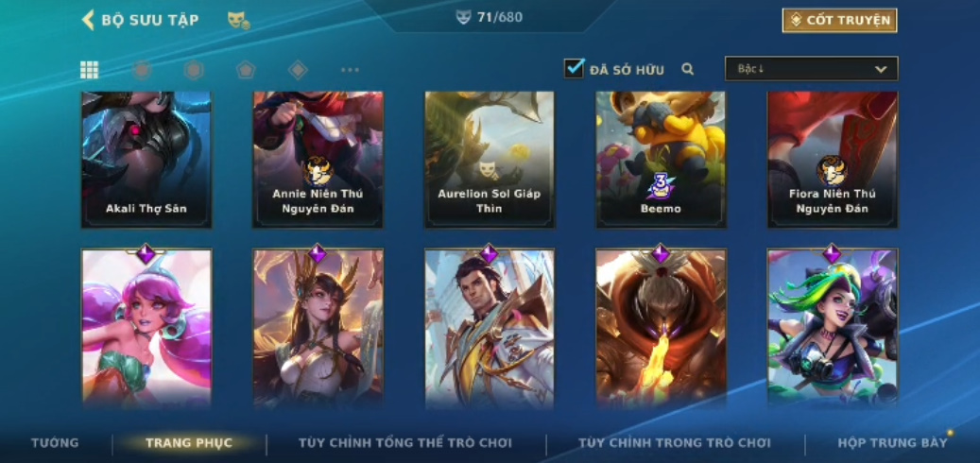The height and width of the screenshot is (463, 980).
Task: Open Tùy Chỉnh Tổng Thể Trò Chơi tab
Action: tap(405, 443)
